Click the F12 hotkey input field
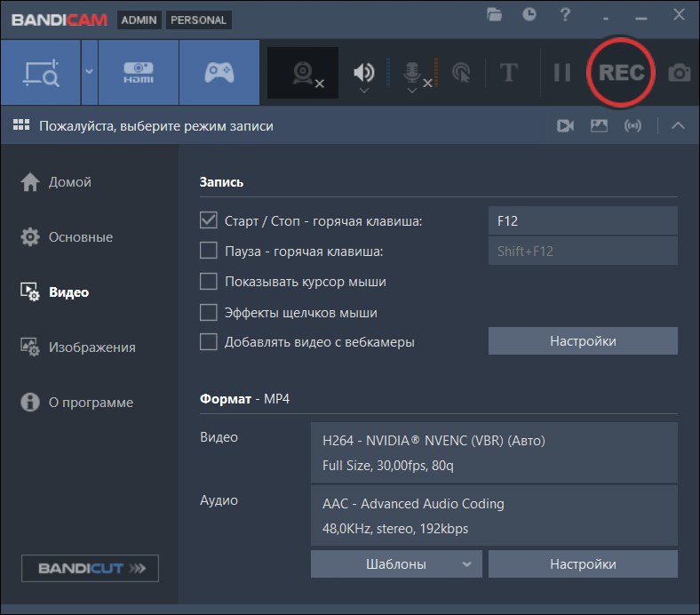The height and width of the screenshot is (615, 700). pyautogui.click(x=583, y=220)
